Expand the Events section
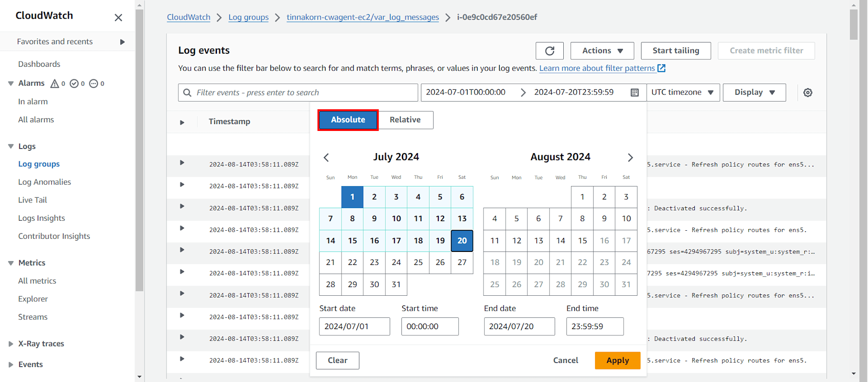Screen dimensions: 868x382 (x=11, y=365)
